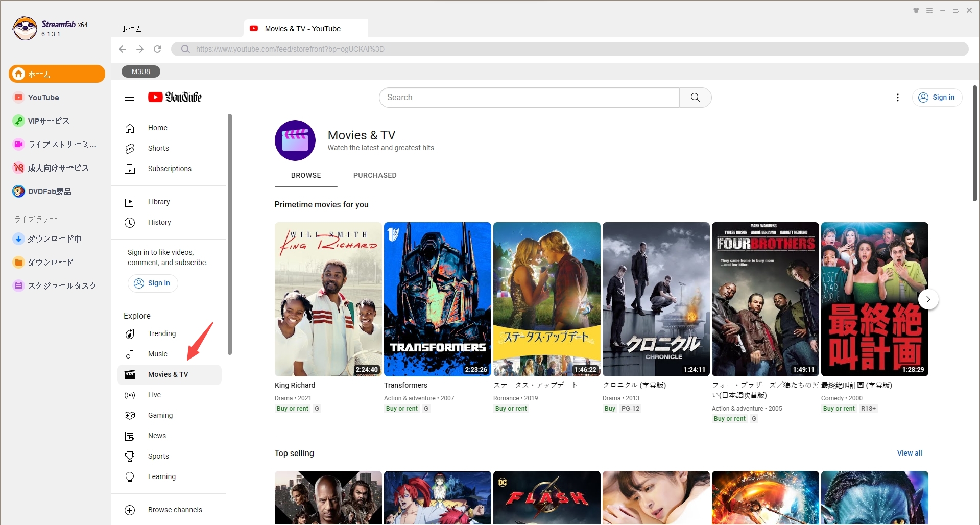
Task: Show next Primetime movies with chevron
Action: click(x=928, y=299)
